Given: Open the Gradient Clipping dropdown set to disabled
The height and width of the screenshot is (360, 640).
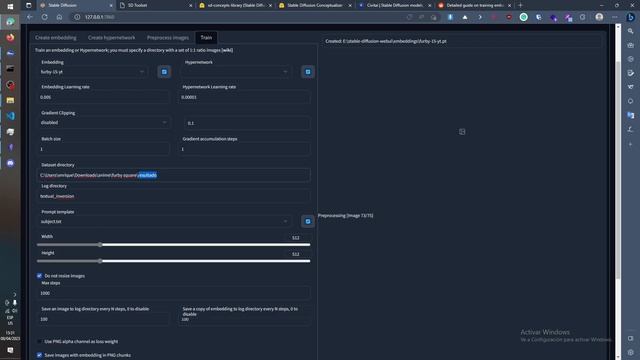Looking at the screenshot, I should click(x=104, y=122).
